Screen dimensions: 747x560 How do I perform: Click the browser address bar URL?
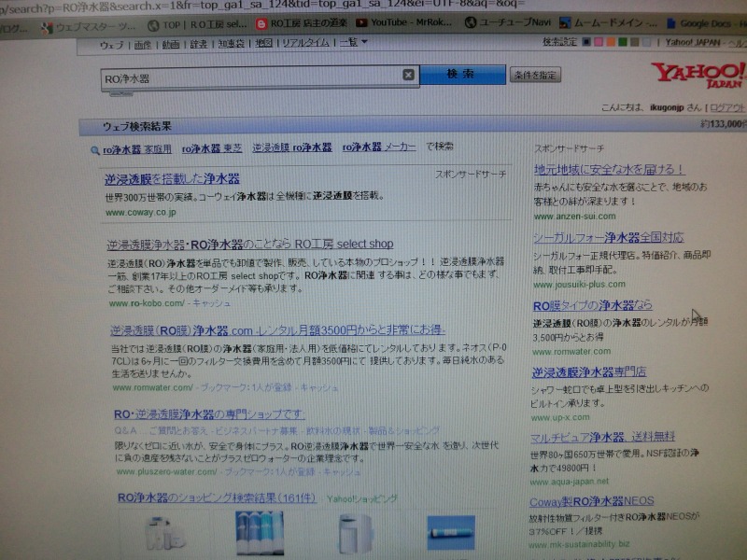coord(262,6)
